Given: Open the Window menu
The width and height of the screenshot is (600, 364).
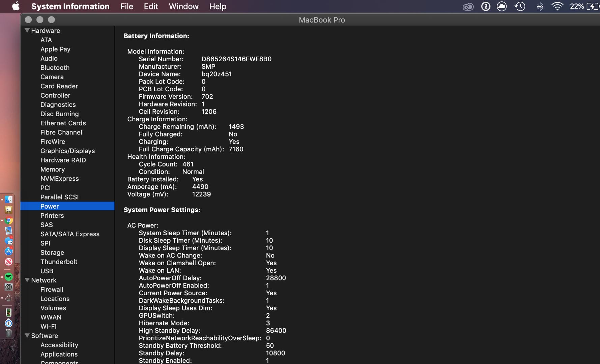Looking at the screenshot, I should [x=183, y=6].
